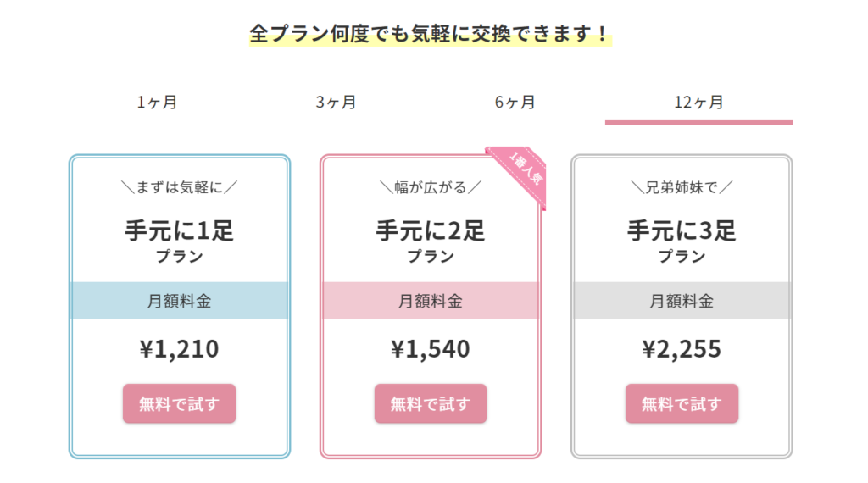Click the 兄弟姉妹で tagline
Screen dimensions: 868x483
(x=682, y=187)
